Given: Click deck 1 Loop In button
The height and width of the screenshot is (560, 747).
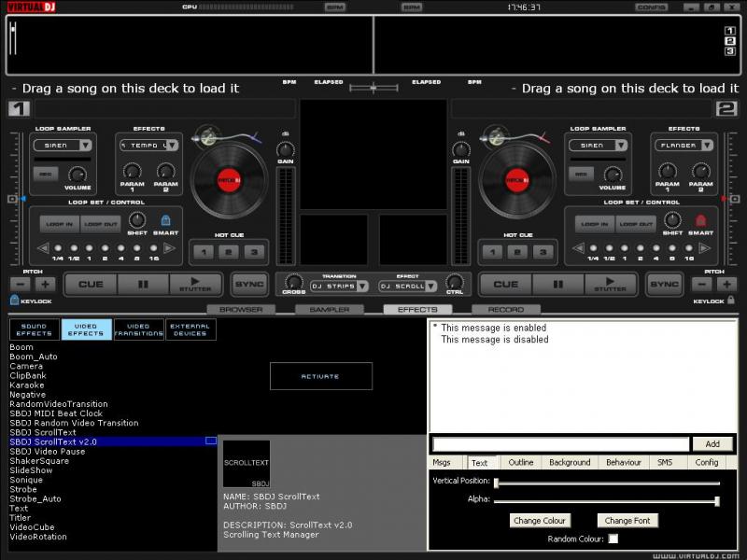Looking at the screenshot, I should (x=60, y=224).
